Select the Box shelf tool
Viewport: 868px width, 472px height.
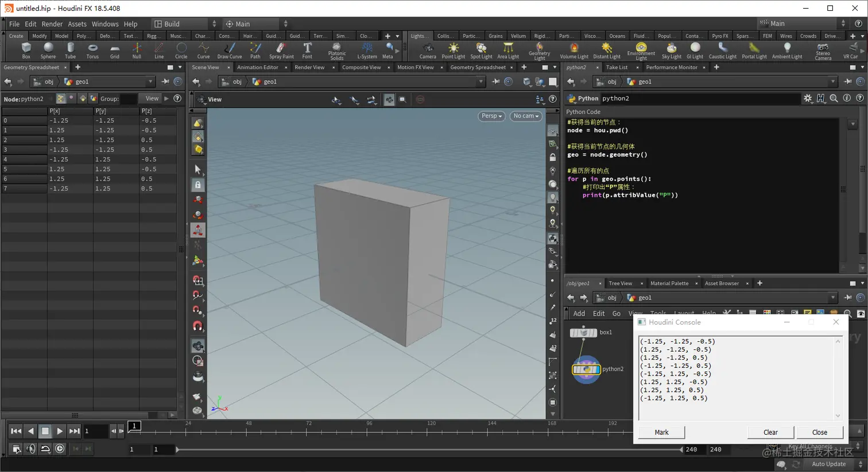click(x=26, y=50)
